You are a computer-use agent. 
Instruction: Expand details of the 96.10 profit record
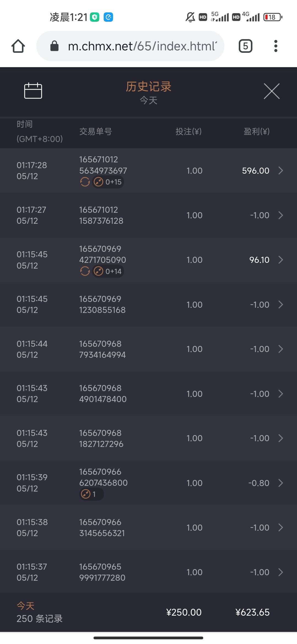(280, 260)
